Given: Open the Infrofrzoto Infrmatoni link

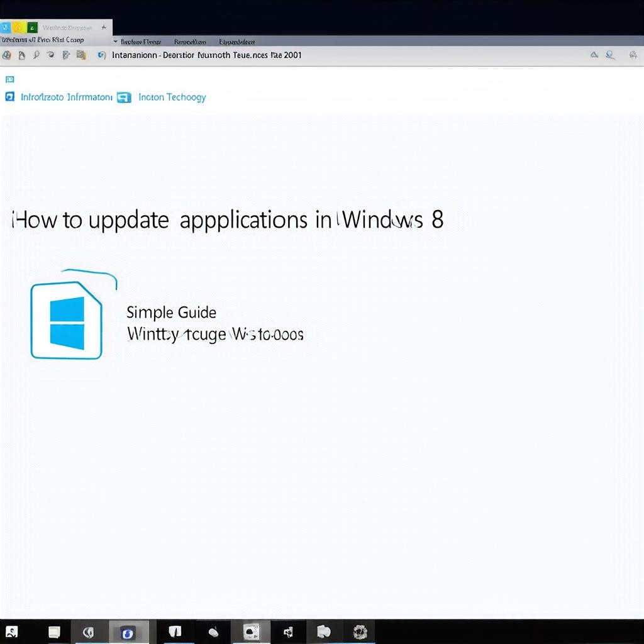Looking at the screenshot, I should [x=67, y=97].
